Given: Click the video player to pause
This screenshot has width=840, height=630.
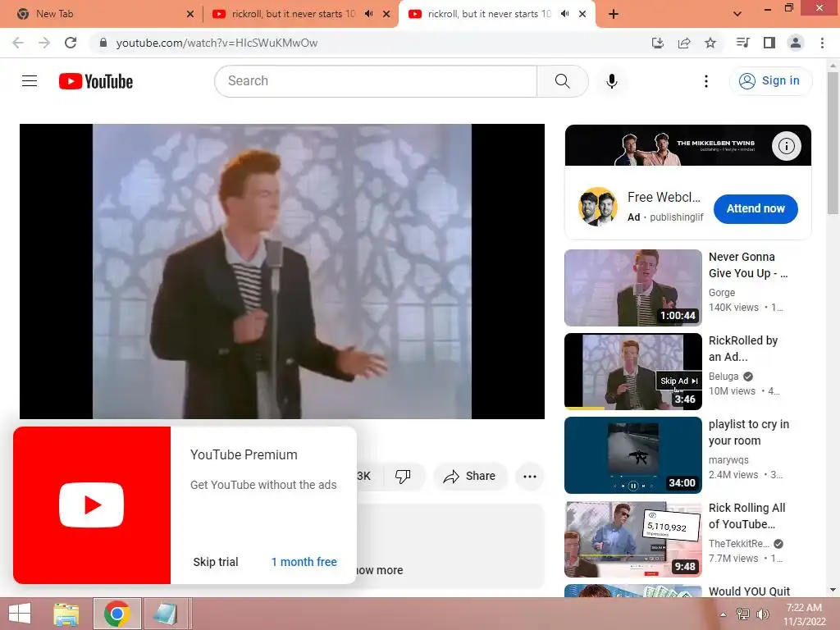Looking at the screenshot, I should (x=282, y=271).
